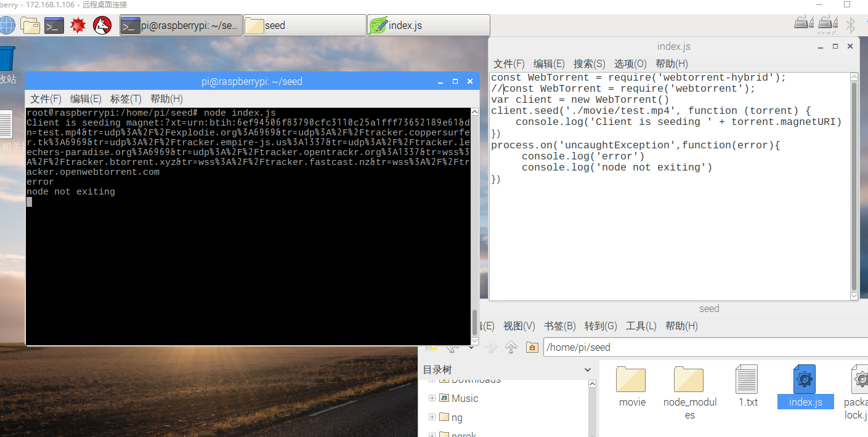868x437 pixels.
Task: Select the 1.txt file icon
Action: (x=747, y=379)
